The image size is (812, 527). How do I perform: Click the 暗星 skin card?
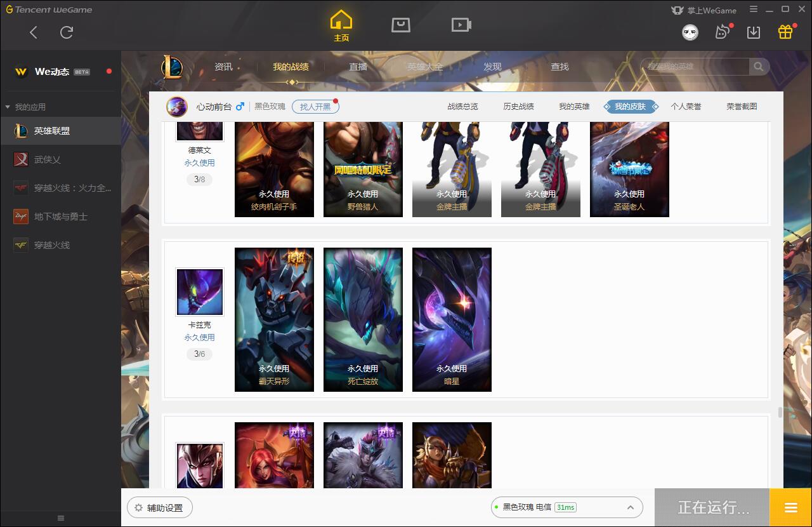coord(452,319)
